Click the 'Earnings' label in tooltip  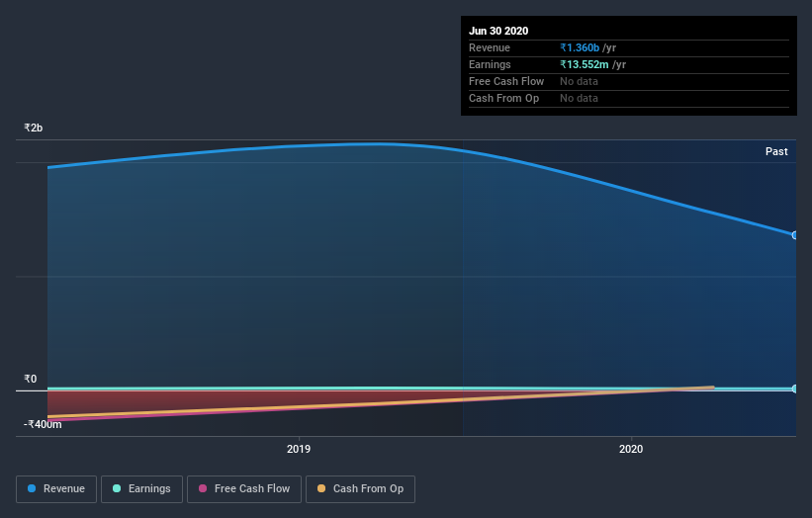point(490,64)
